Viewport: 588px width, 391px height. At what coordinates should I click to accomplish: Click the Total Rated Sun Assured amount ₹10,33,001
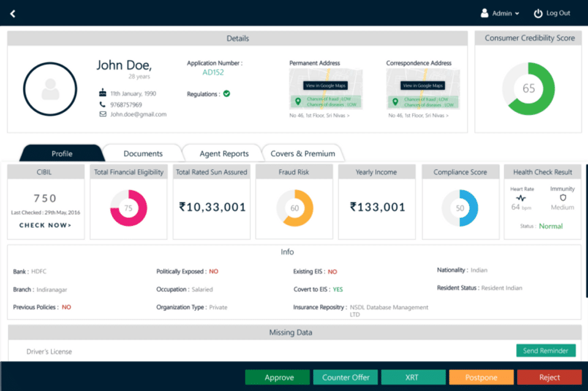pos(213,207)
